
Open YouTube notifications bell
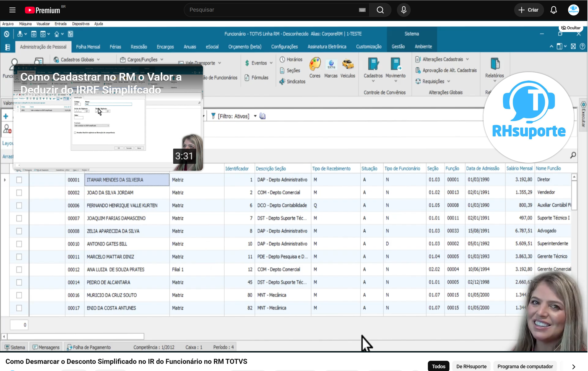(553, 10)
